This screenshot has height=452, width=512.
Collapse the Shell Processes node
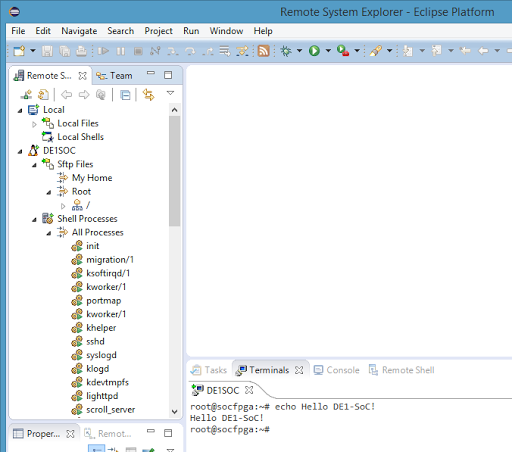[34, 220]
